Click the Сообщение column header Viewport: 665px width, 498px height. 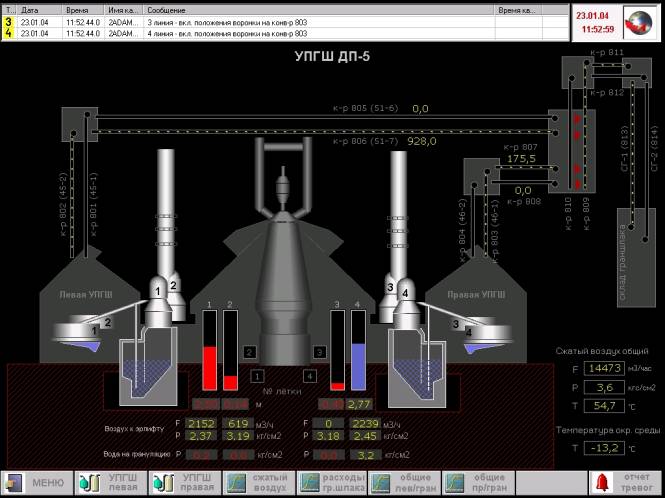pyautogui.click(x=300, y=8)
